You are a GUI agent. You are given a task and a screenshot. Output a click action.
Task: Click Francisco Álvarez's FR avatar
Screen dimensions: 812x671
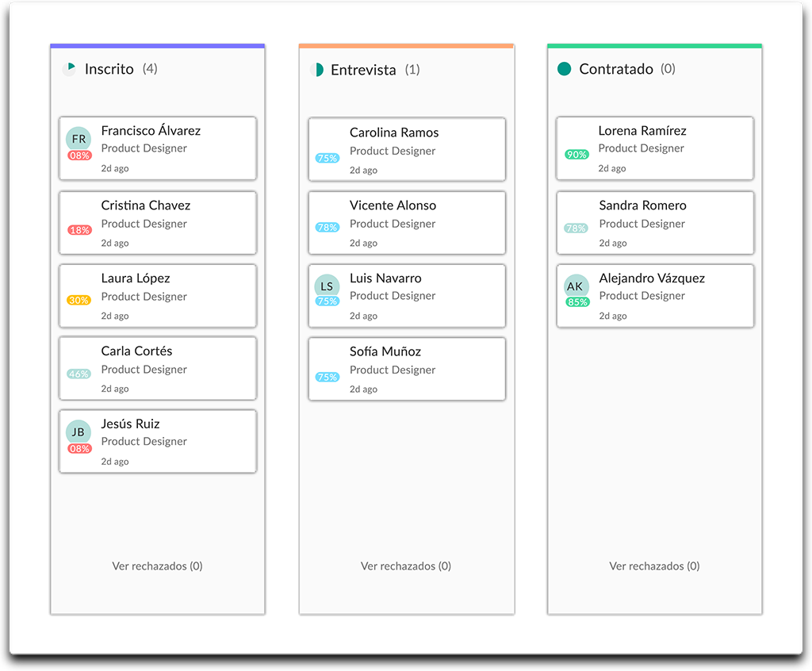(x=79, y=139)
